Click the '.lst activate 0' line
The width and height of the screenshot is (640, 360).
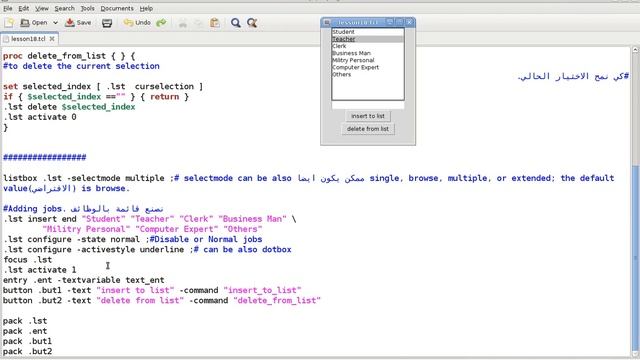point(40,117)
